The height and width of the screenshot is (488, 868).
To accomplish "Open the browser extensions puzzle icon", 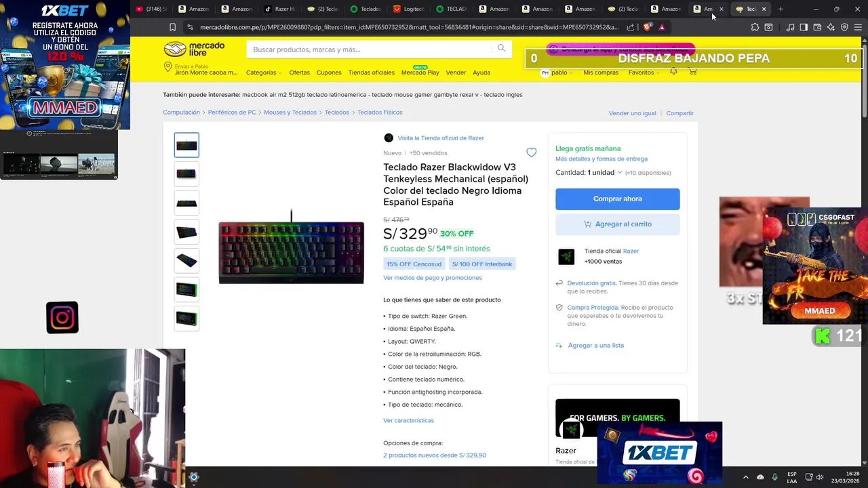I will [755, 27].
